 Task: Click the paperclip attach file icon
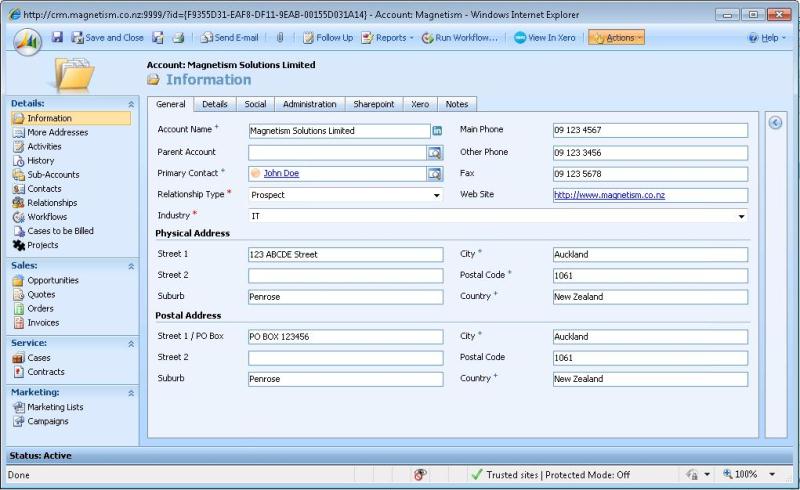pyautogui.click(x=280, y=38)
